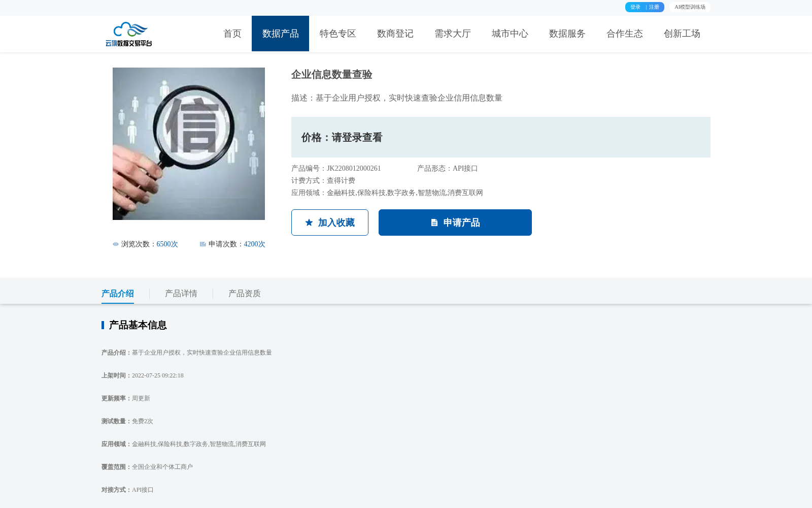This screenshot has width=812, height=508.
Task: Open the 城市中心 menu item
Action: click(510, 34)
